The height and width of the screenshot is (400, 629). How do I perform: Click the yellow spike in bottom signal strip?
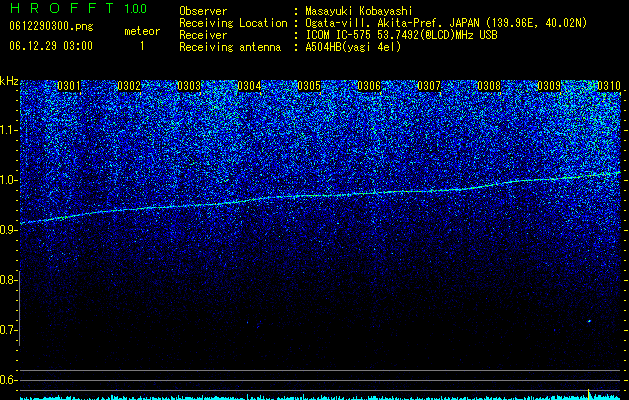(x=588, y=394)
